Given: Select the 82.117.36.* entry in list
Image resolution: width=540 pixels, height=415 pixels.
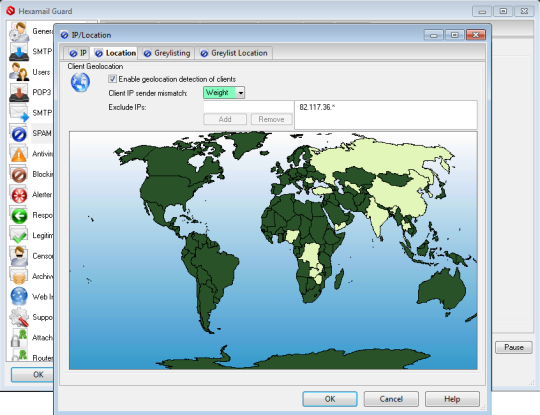Looking at the screenshot, I should [x=317, y=107].
